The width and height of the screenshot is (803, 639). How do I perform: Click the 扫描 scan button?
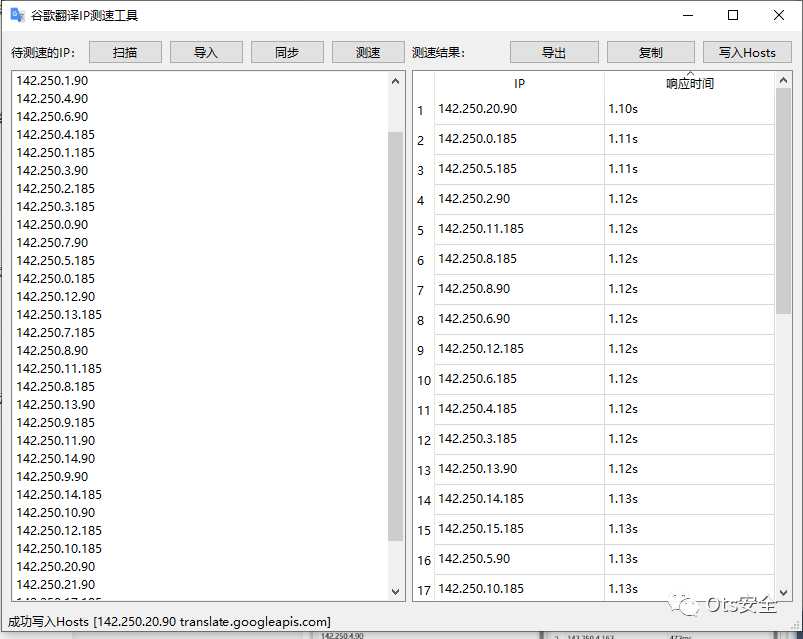(125, 52)
